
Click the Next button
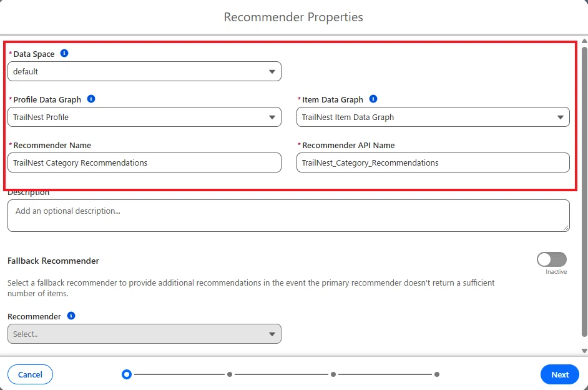click(x=560, y=374)
